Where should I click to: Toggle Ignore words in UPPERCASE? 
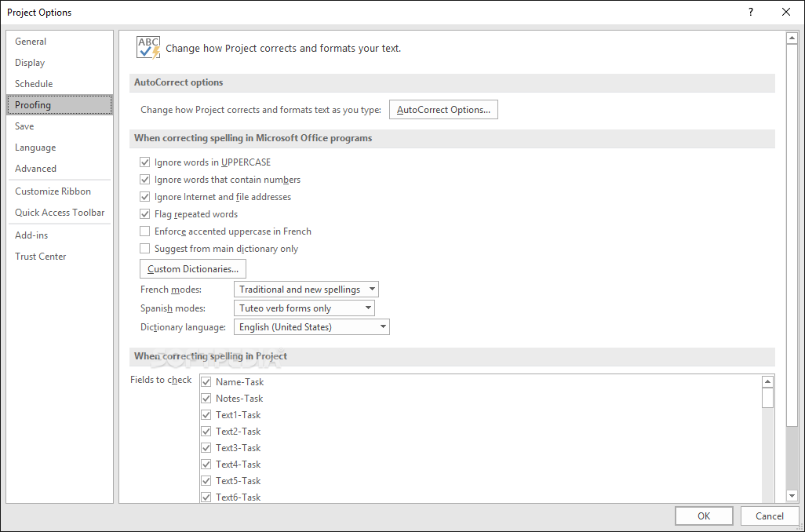[144, 162]
